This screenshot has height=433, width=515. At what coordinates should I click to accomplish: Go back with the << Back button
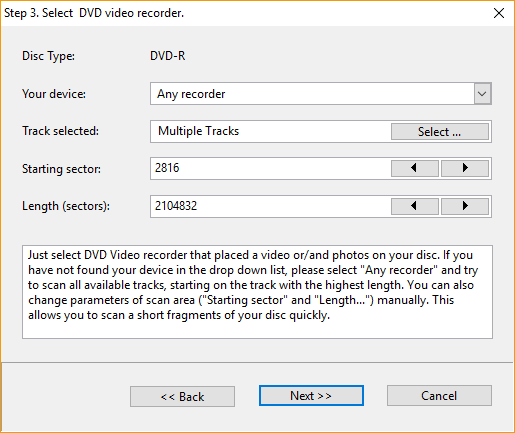(182, 397)
